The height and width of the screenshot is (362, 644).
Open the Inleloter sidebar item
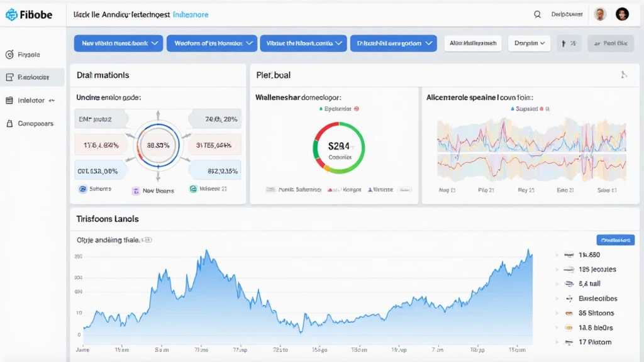33,100
